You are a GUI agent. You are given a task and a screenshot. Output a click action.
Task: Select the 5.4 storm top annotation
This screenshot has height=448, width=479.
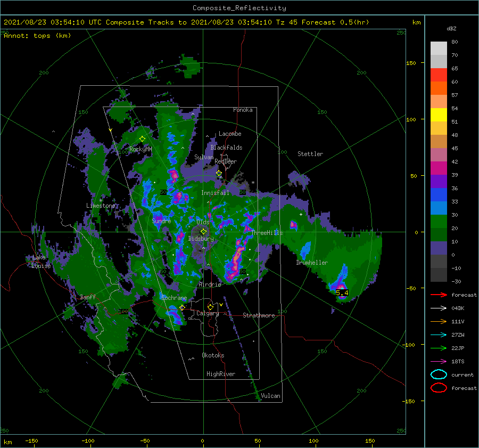pyautogui.click(x=342, y=293)
